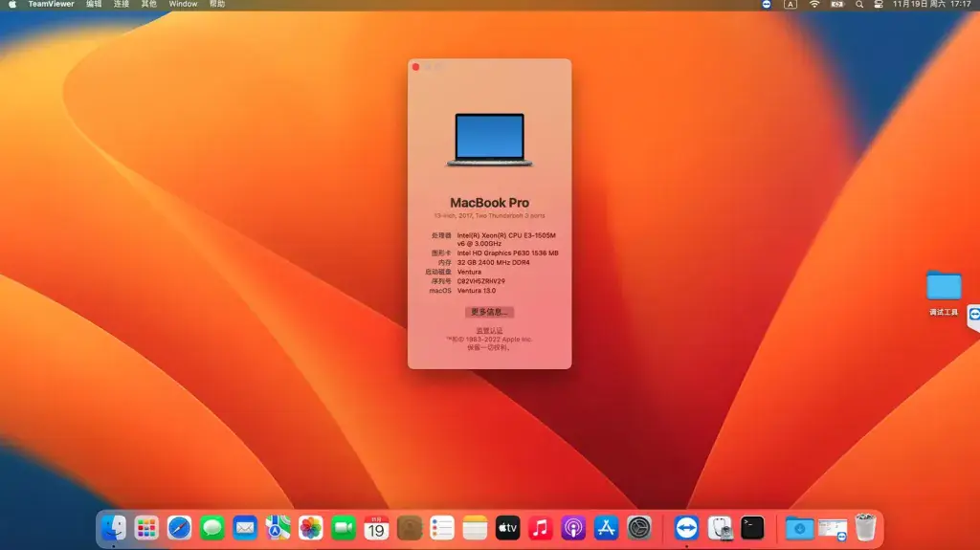This screenshot has width=980, height=550.
Task: Open Podcasts from the dock
Action: coord(573,528)
